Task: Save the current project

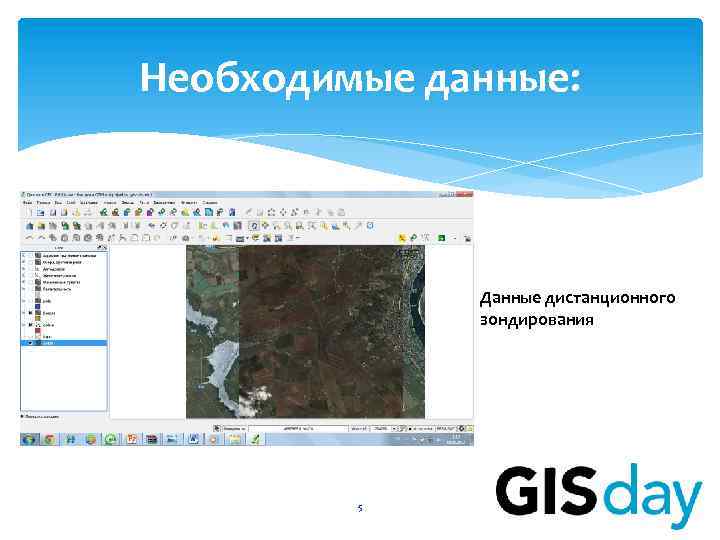Action: pyautogui.click(x=53, y=213)
